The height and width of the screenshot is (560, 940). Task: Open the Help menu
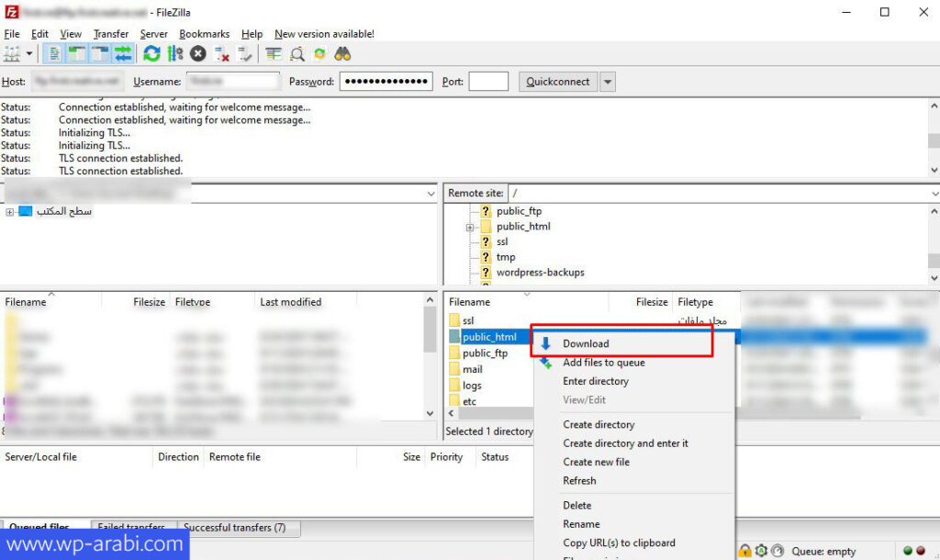click(252, 34)
